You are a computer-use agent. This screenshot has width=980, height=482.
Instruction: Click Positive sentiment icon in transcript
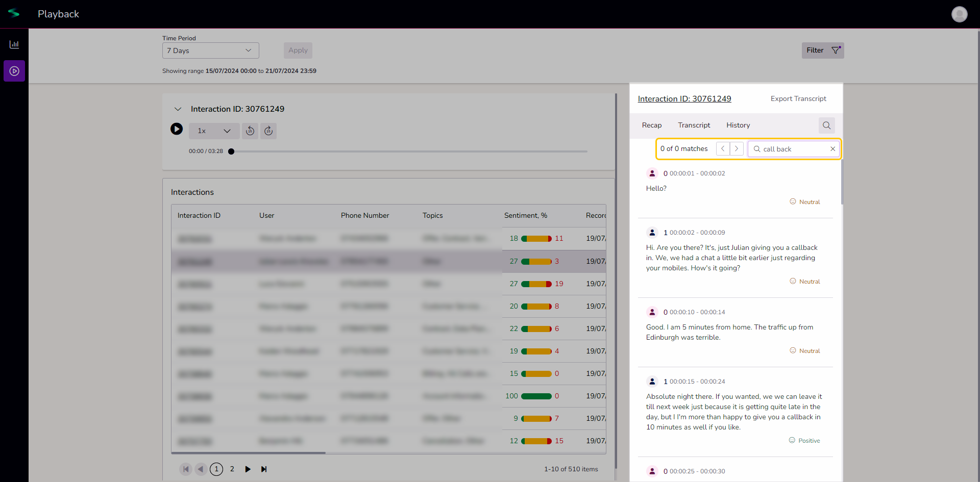point(792,440)
